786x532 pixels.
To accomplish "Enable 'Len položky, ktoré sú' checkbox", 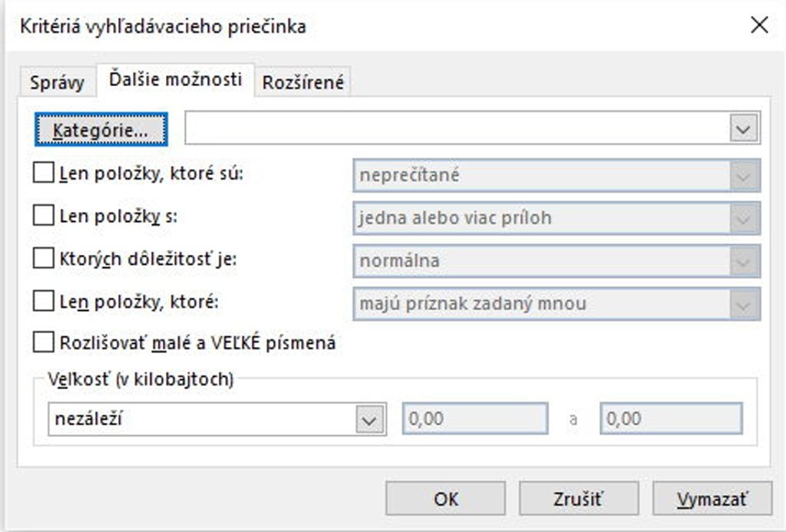I will coord(43,173).
